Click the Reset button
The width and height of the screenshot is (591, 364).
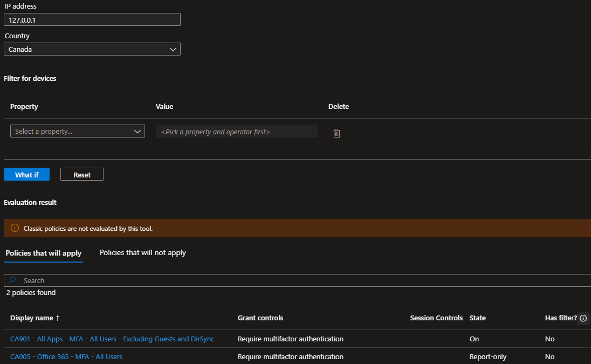[x=82, y=175]
